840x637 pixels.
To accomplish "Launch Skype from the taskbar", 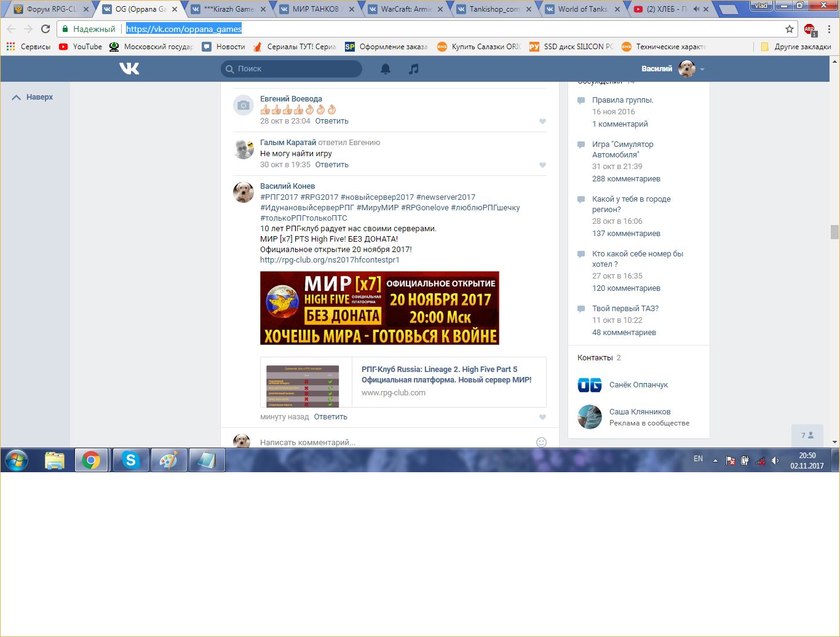I will (130, 460).
